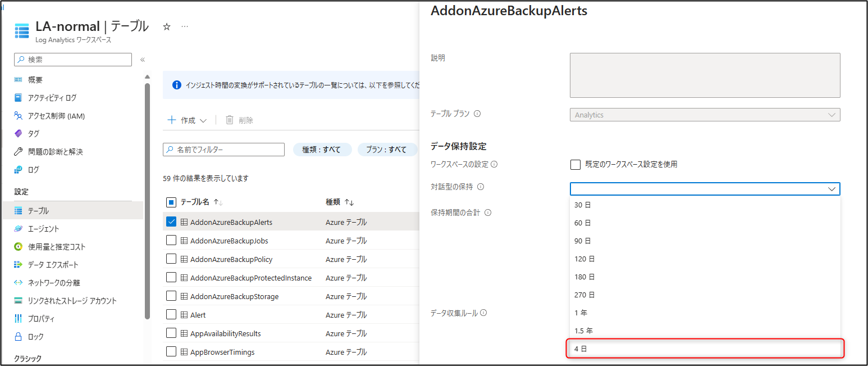Click the タグ tag icon
The image size is (868, 366).
coord(19,134)
